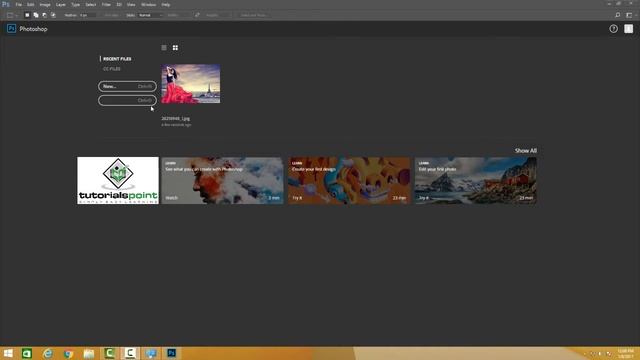Click the tutorialspoint logo card
640x360 pixels.
(118, 180)
